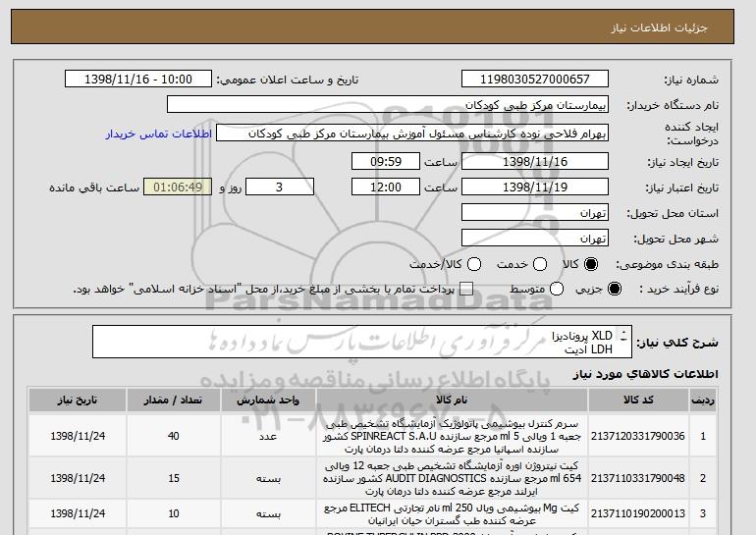Click the remaining days field showing 3
The width and height of the screenshot is (756, 535).
[x=280, y=187]
